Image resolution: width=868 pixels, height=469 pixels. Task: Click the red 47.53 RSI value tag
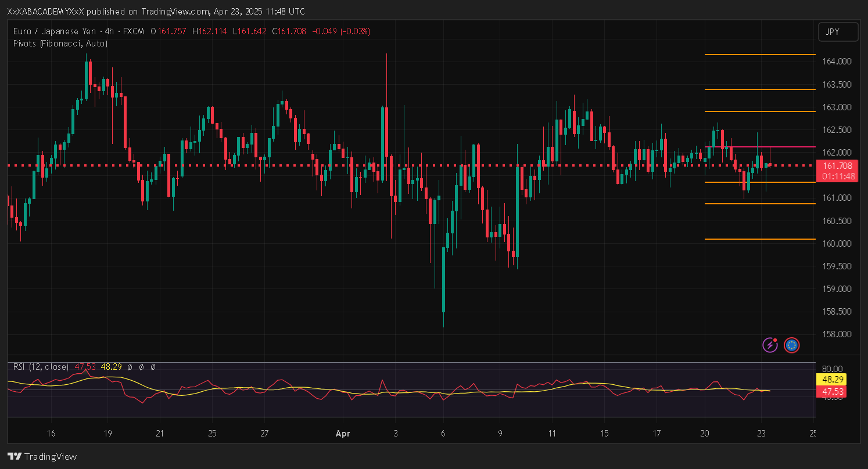830,392
